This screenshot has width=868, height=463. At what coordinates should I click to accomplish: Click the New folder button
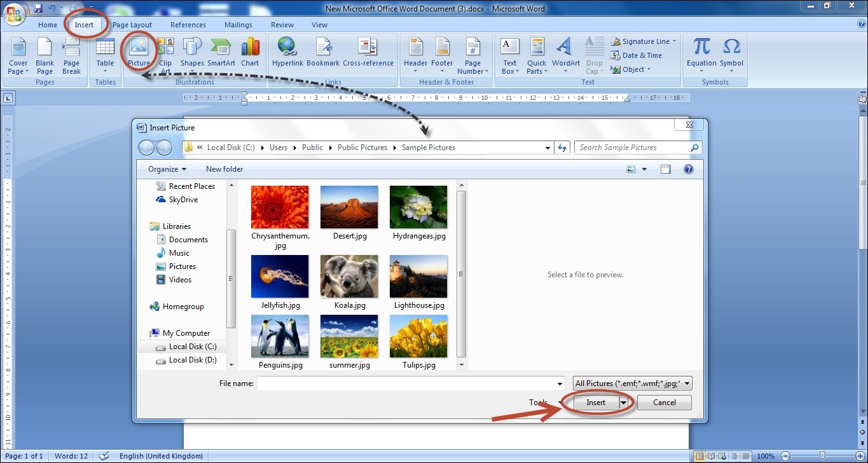click(x=224, y=169)
